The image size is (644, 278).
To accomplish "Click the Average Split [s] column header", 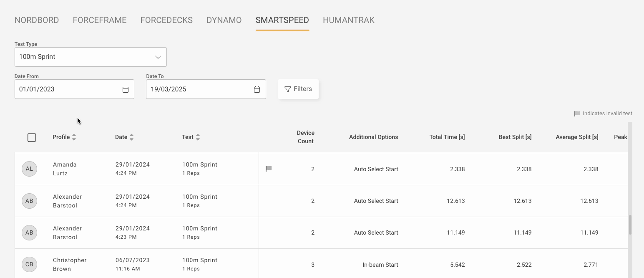I will [x=577, y=137].
